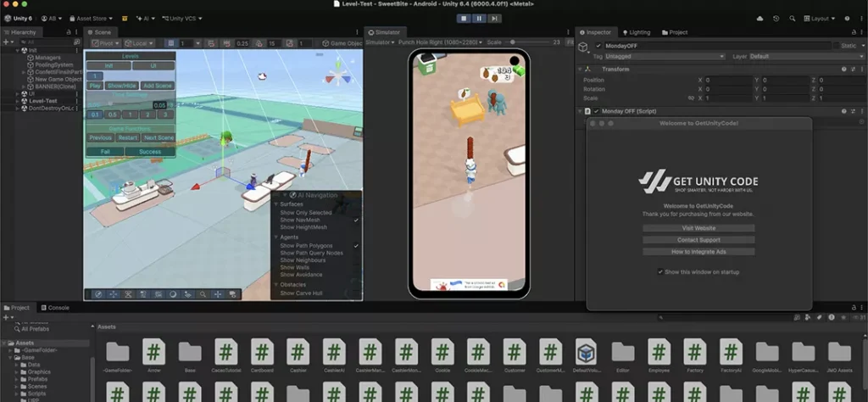868x402 pixels.
Task: Open the Scene view more-options menu
Action: pyautogui.click(x=359, y=32)
